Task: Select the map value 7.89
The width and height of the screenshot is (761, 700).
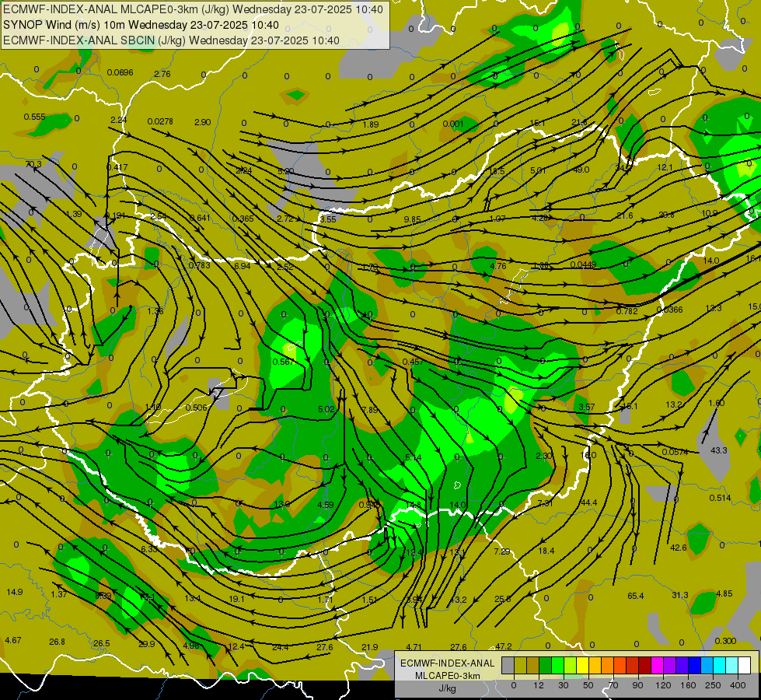Action: coord(370,410)
